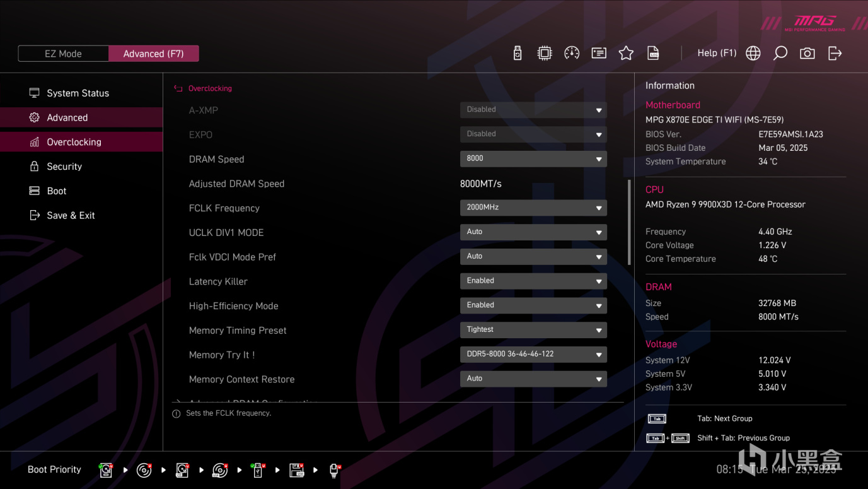Select Advanced in the left sidebar
This screenshot has width=868, height=489.
coord(81,118)
